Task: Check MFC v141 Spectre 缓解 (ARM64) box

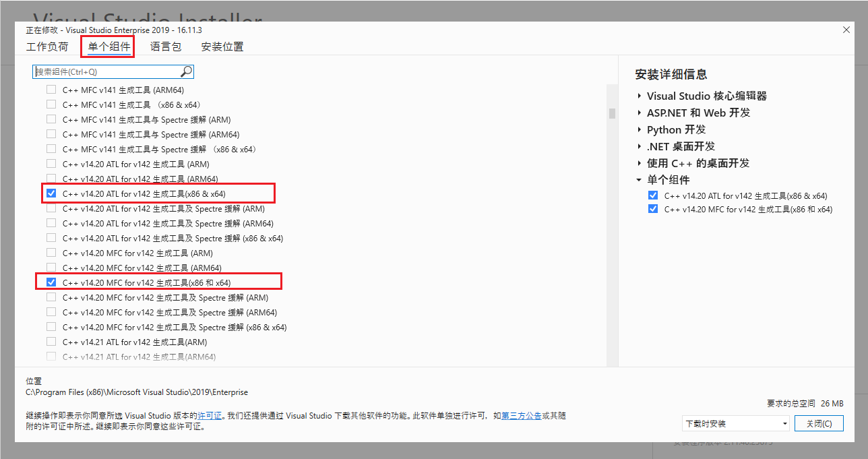Action: [51, 134]
